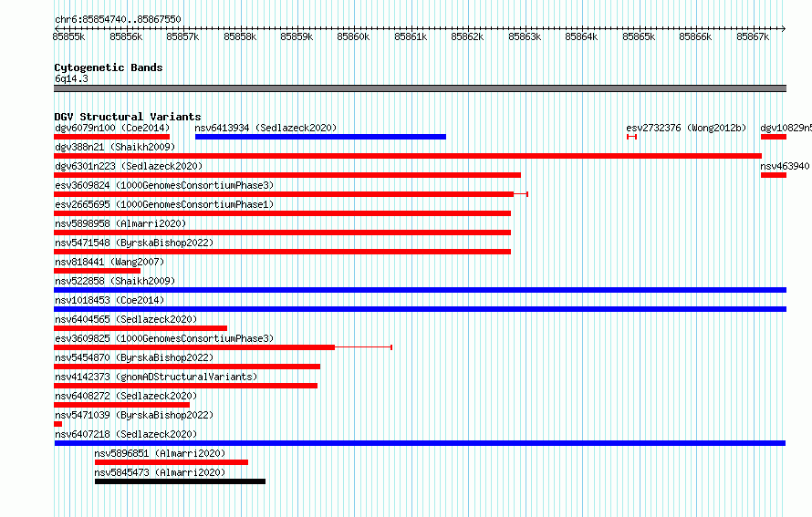This screenshot has width=812, height=517.
Task: Click nsv5454870 (ByrskaBishop2022) label
Action: pos(134,357)
